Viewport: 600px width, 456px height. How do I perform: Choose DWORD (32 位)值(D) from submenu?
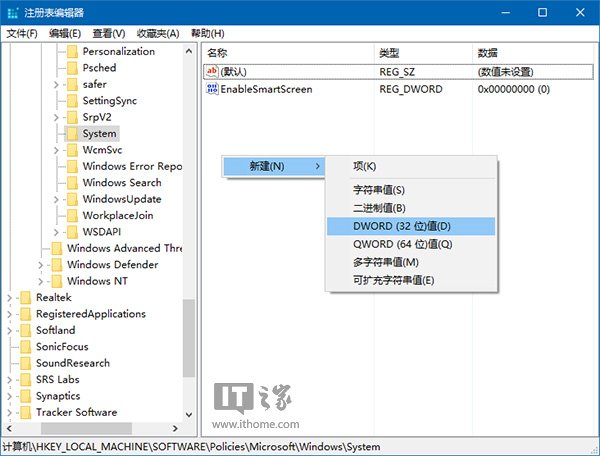pos(411,226)
